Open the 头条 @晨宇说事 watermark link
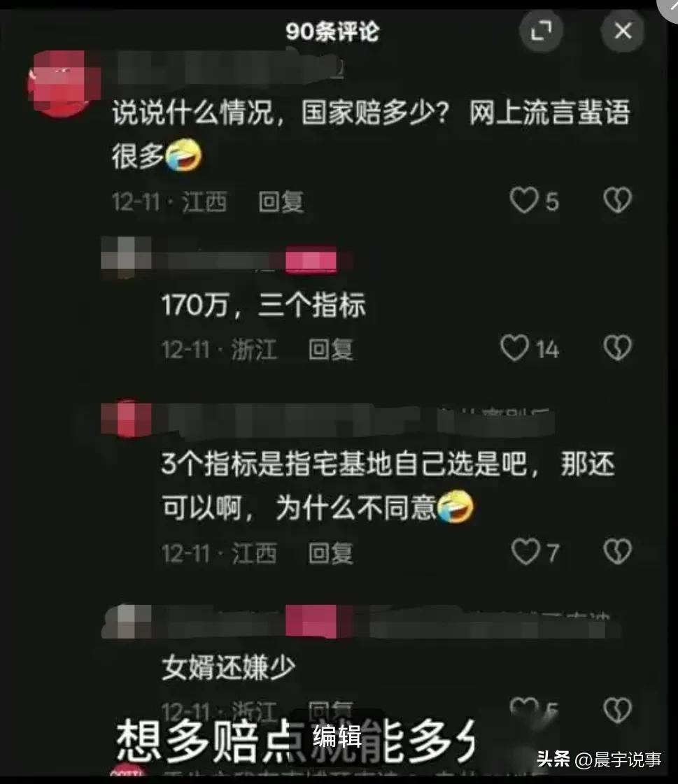This screenshot has width=678, height=784. (599, 760)
